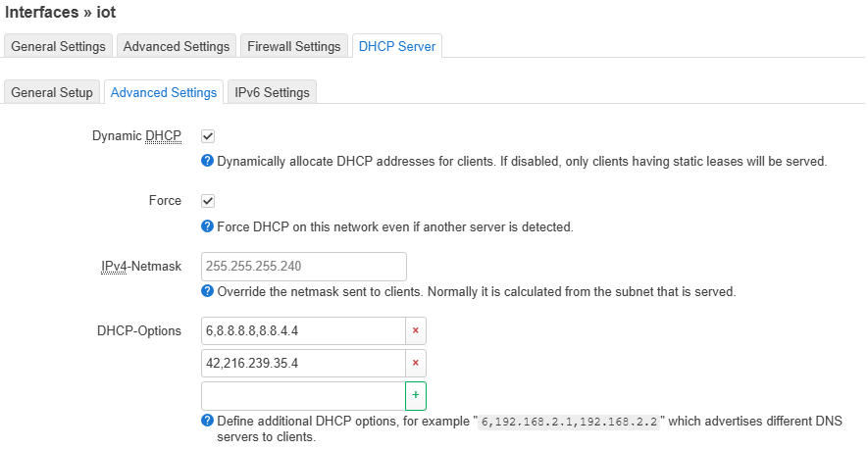This screenshot has height=450, width=868.
Task: Add a new DHCP option with plus button
Action: coord(416,396)
